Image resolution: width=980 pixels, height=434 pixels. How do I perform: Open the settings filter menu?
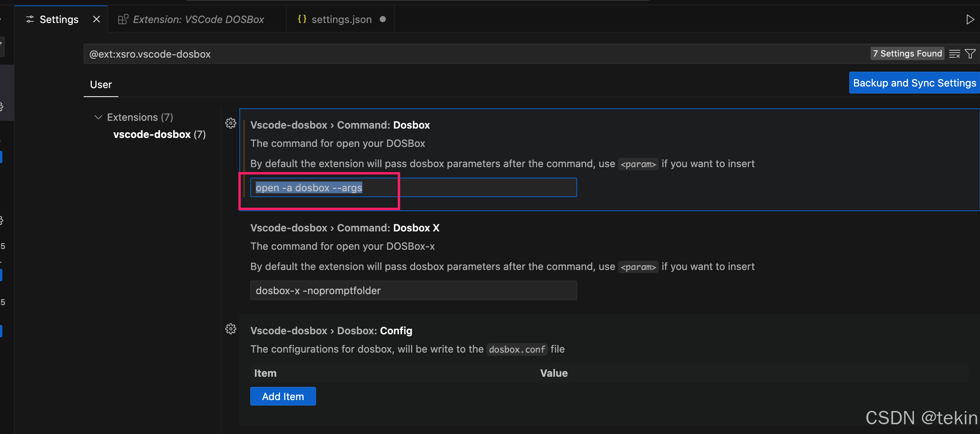coord(970,54)
